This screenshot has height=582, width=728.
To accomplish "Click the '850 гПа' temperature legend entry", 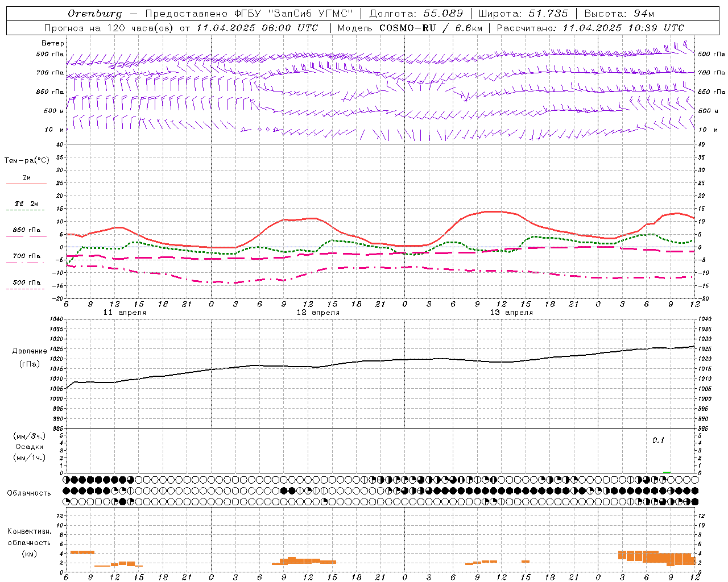I will pos(27,230).
